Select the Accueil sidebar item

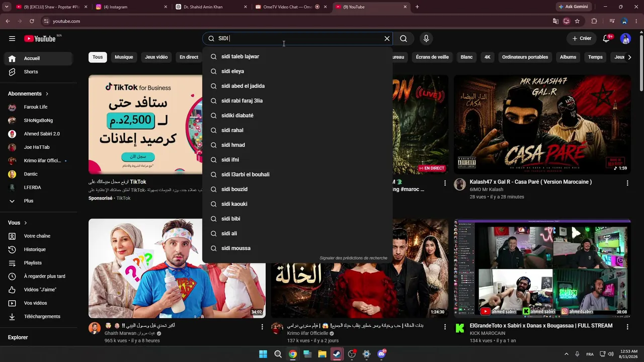tap(39, 58)
